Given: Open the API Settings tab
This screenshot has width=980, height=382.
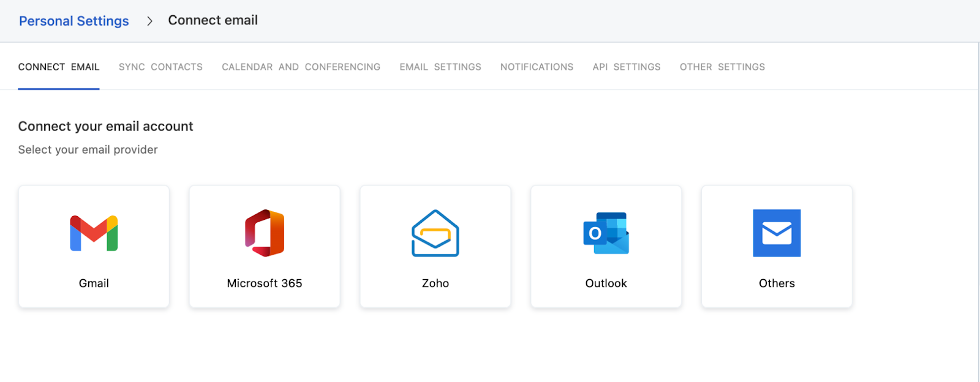Looking at the screenshot, I should 627,67.
